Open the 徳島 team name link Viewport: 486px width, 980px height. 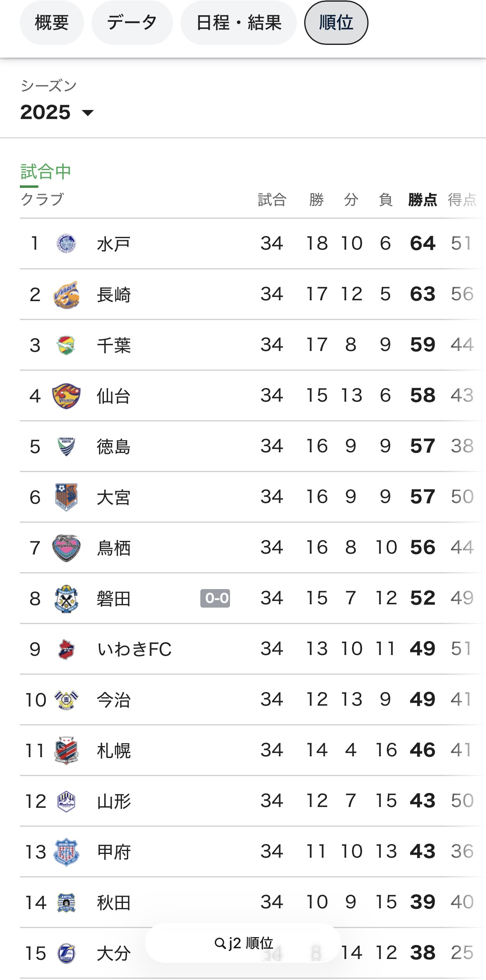point(114,447)
